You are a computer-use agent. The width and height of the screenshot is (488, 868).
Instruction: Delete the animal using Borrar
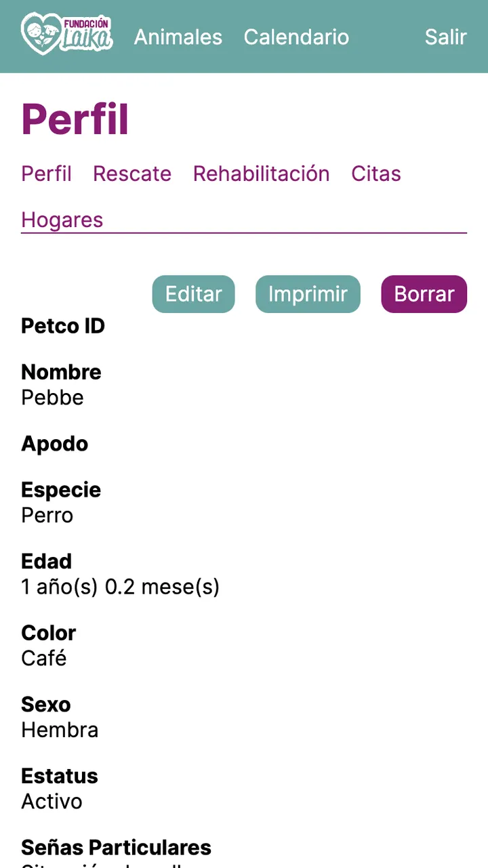[424, 294]
